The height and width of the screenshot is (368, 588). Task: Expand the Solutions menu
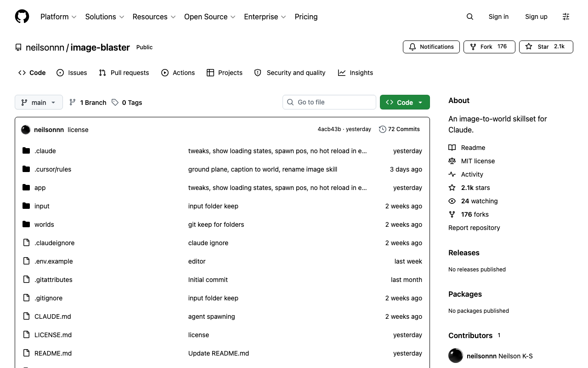[105, 17]
